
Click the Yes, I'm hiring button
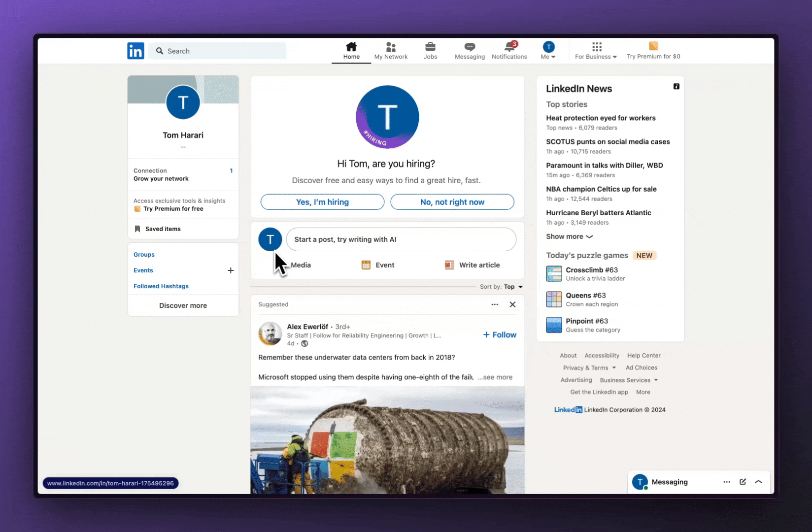[322, 202]
